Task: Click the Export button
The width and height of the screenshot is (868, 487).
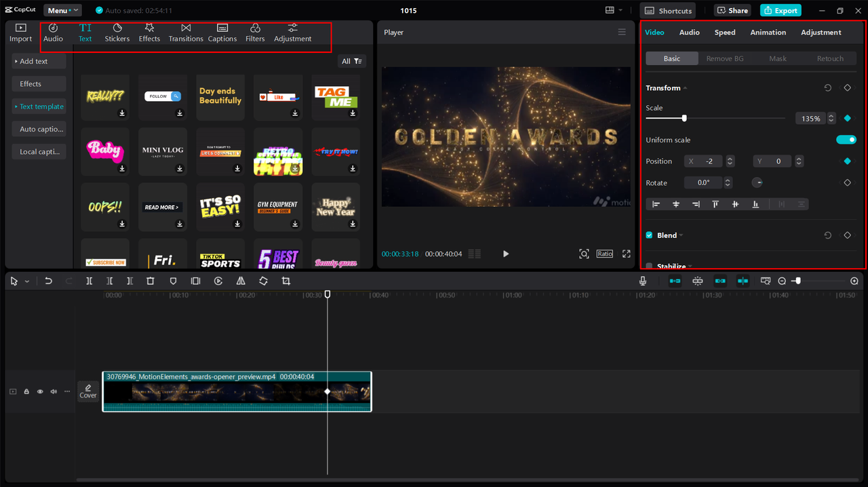Action: coord(781,10)
